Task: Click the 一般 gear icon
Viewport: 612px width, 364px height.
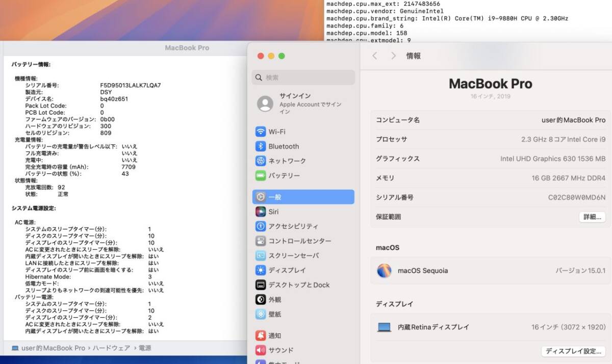Action: click(261, 197)
